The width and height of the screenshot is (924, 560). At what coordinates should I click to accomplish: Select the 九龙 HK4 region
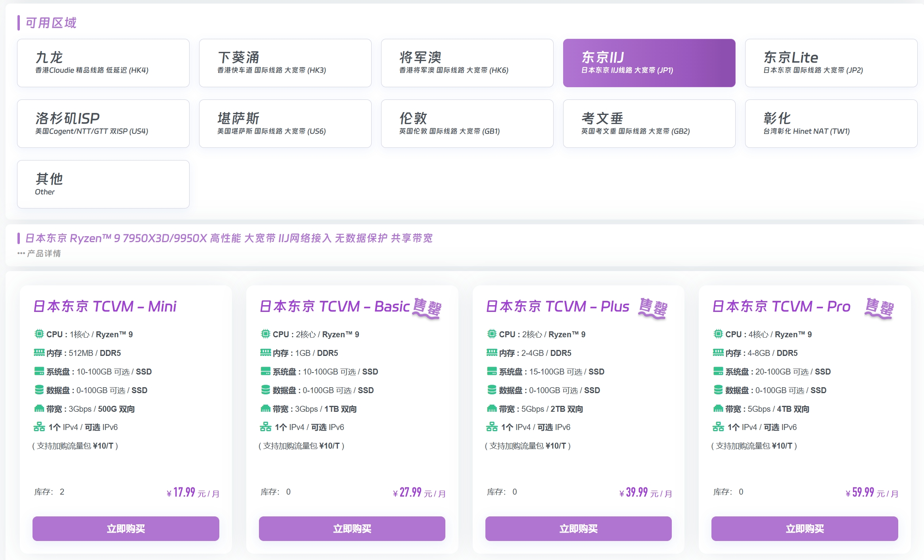[x=103, y=63]
